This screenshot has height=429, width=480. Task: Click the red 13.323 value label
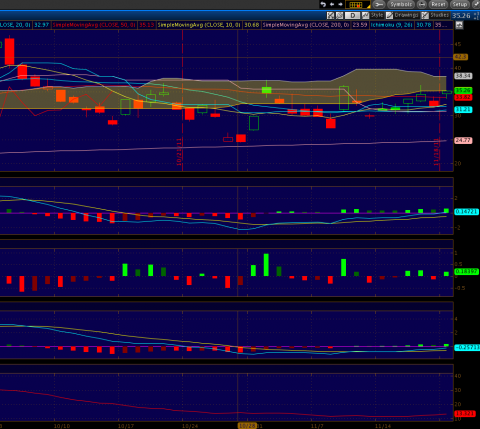(x=465, y=414)
